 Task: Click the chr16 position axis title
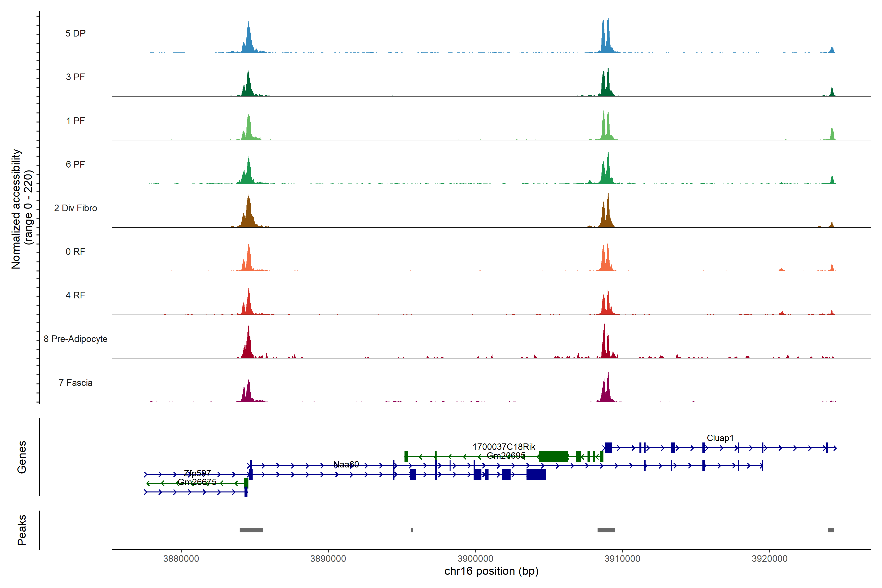click(491, 571)
